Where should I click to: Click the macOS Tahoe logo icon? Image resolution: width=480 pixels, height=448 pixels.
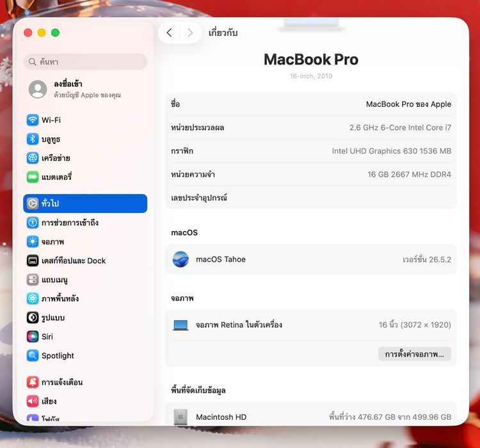[180, 259]
